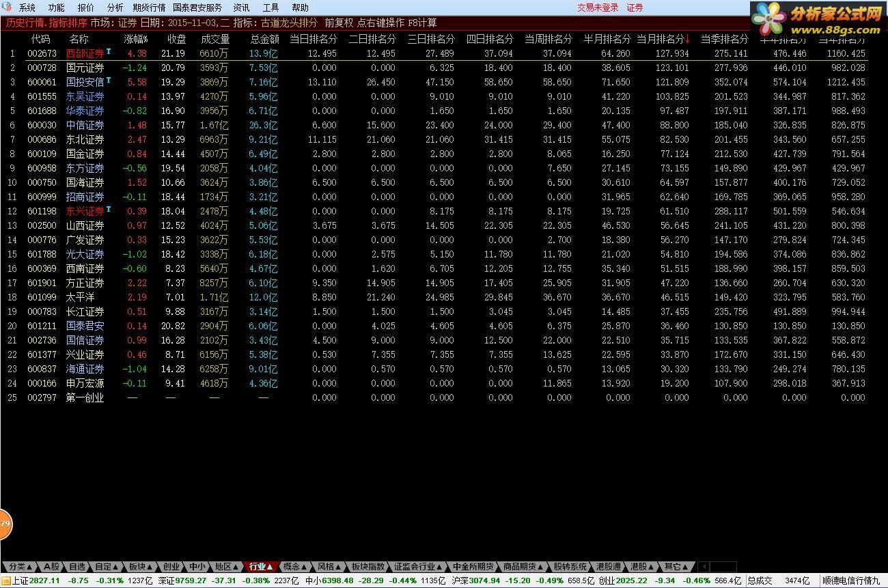Viewport: 888px width, 588px height.
Task: Sort by the 涨幅% column header
Action: click(x=135, y=39)
